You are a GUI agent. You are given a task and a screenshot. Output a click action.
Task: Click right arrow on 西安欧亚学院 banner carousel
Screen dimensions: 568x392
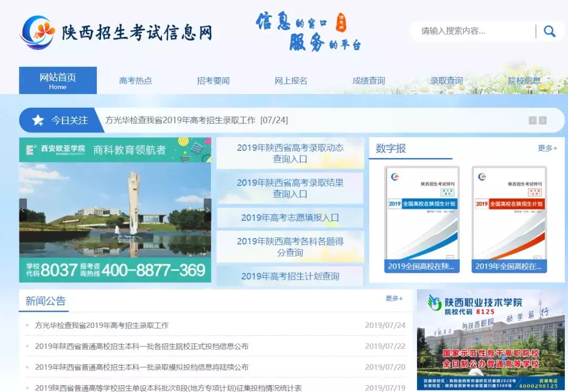pyautogui.click(x=208, y=209)
